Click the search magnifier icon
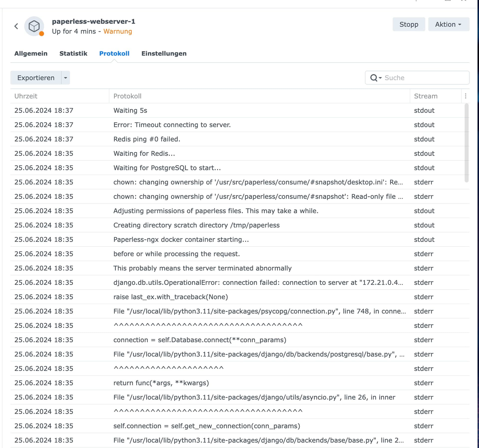Viewport: 479px width, 448px height. [x=373, y=78]
